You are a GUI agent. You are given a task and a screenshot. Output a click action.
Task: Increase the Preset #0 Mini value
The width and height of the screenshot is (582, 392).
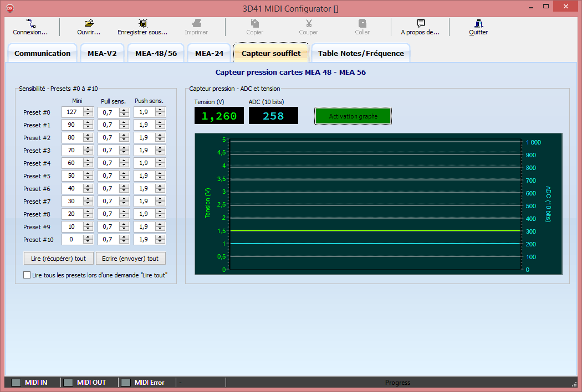click(88, 110)
